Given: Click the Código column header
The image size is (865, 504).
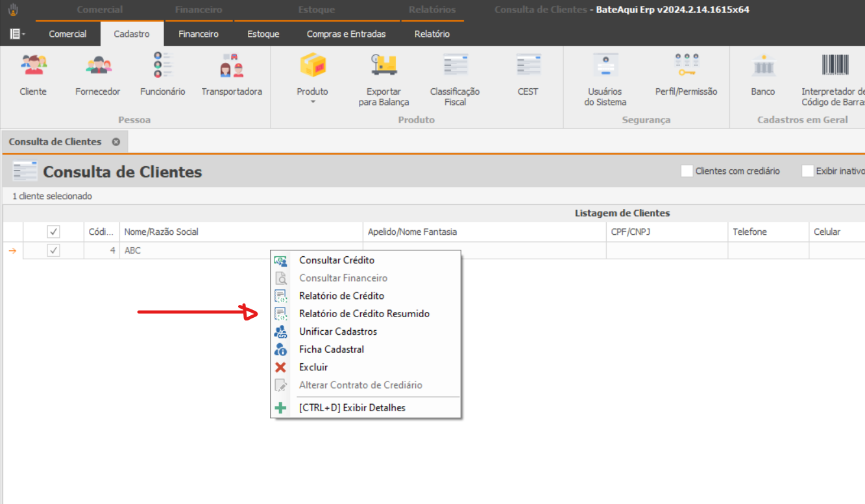Looking at the screenshot, I should click(x=102, y=232).
